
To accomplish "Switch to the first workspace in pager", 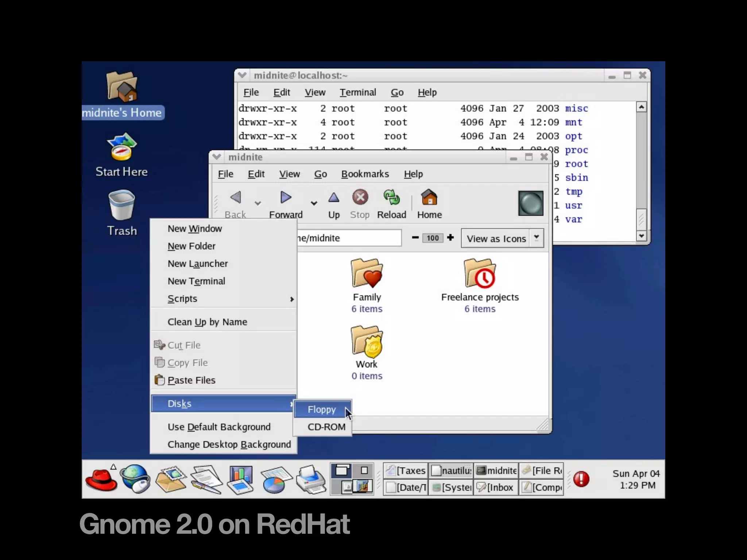I will [342, 471].
